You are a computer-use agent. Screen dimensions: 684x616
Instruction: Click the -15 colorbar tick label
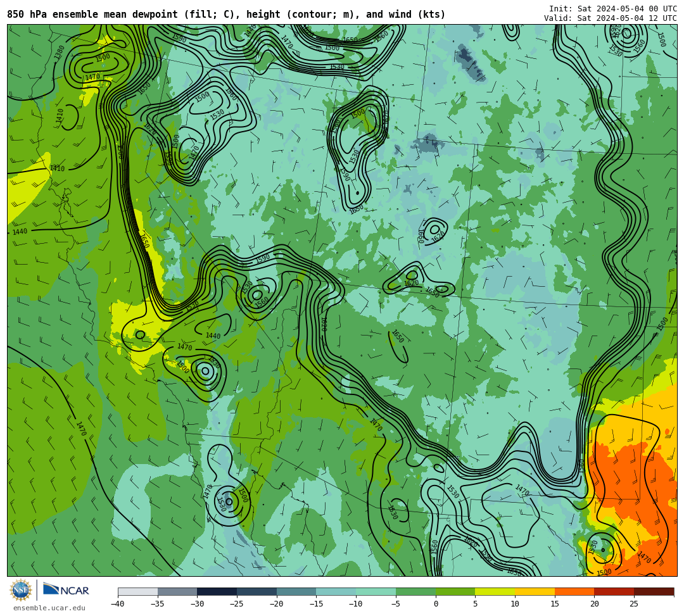[316, 604]
